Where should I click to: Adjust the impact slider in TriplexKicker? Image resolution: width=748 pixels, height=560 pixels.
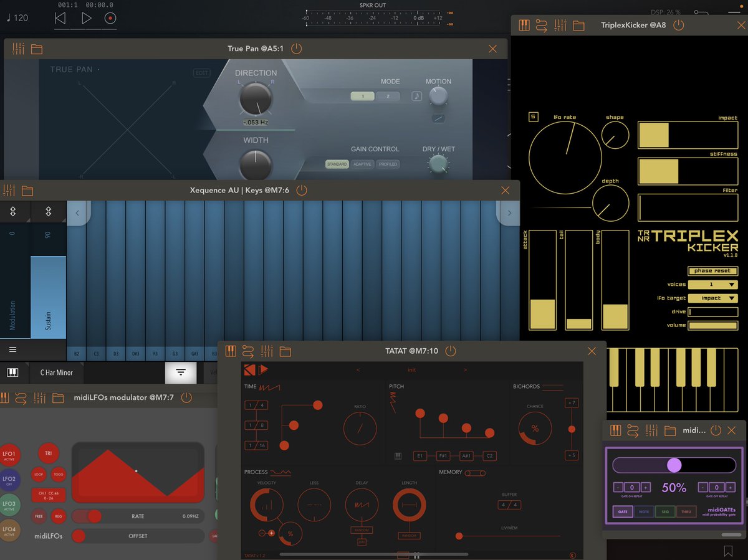(x=688, y=135)
